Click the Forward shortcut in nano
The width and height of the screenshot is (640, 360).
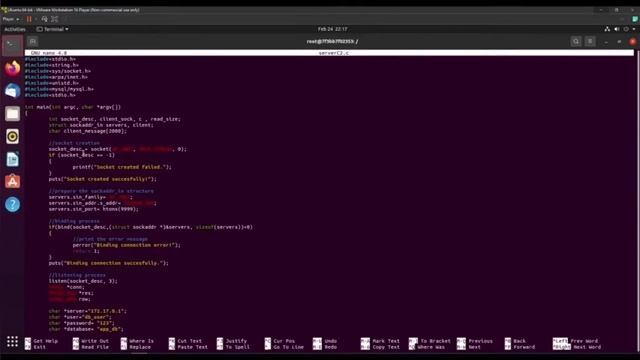tap(520, 347)
